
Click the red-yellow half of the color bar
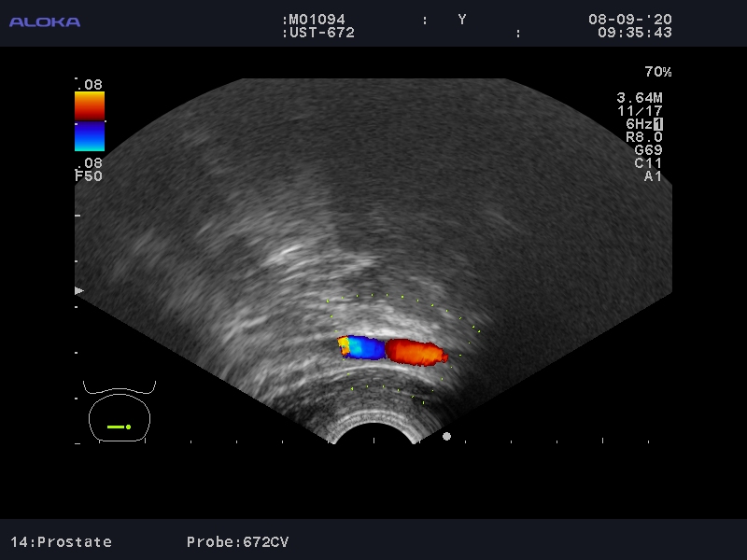coord(90,105)
